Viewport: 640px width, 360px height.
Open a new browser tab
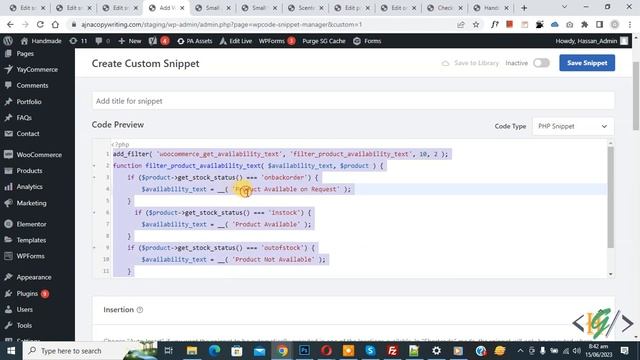click(x=524, y=8)
